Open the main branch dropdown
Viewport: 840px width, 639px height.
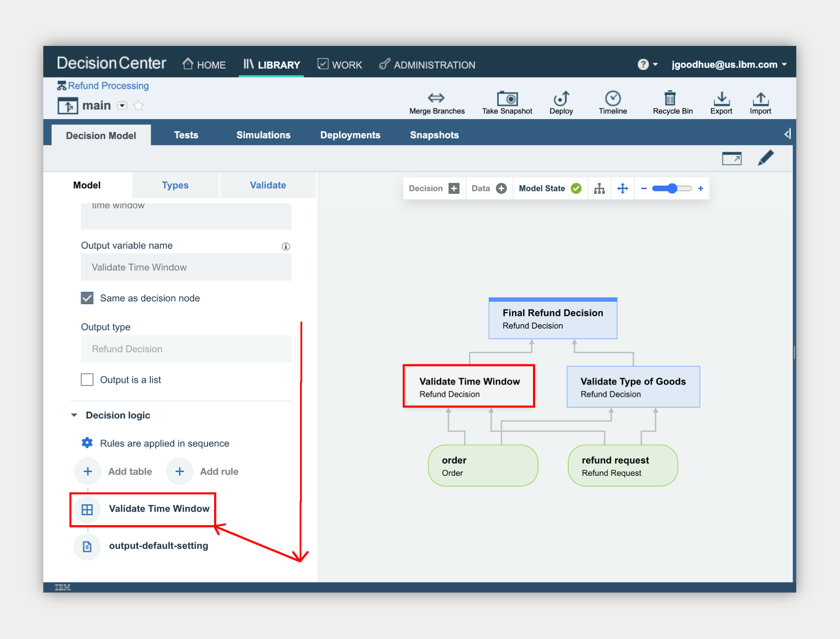(x=122, y=105)
